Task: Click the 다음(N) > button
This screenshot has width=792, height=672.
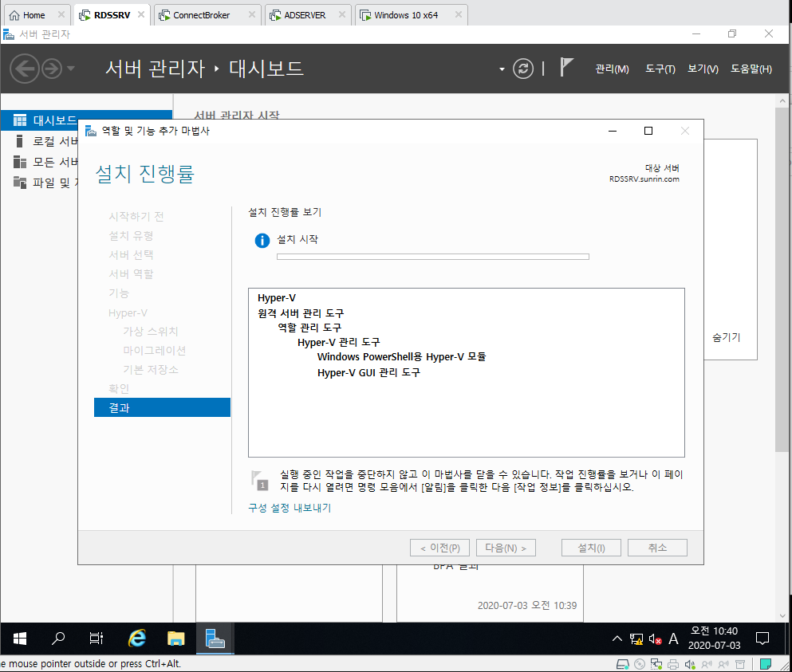Action: click(x=506, y=548)
